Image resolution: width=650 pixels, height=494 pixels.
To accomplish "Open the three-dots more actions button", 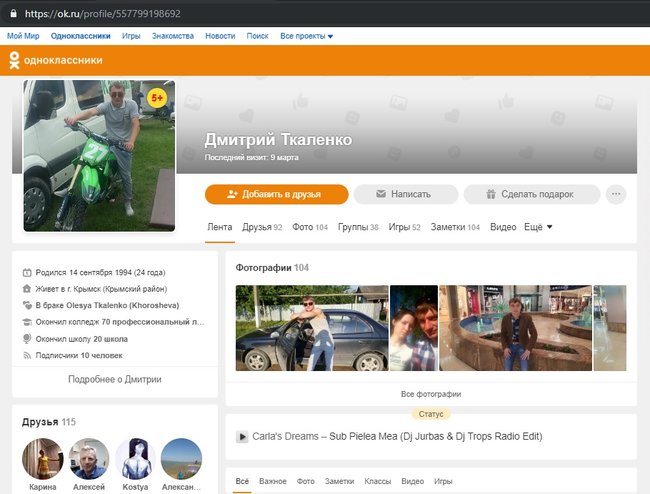I will (x=616, y=194).
